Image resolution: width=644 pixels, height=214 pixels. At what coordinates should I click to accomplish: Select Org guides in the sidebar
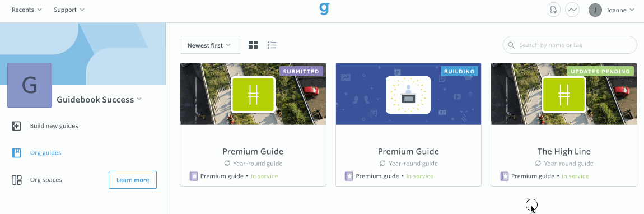(x=45, y=153)
